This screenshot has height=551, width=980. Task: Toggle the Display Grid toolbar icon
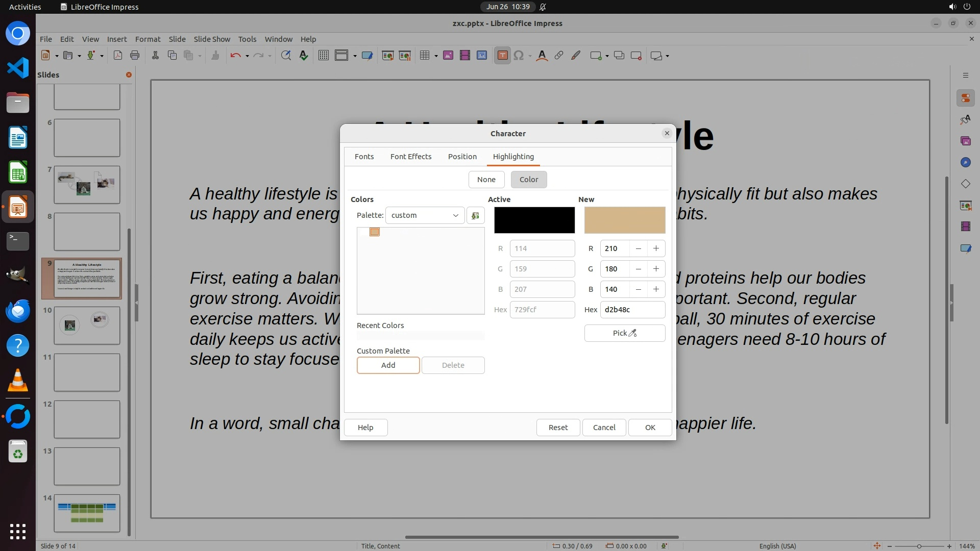click(324, 56)
